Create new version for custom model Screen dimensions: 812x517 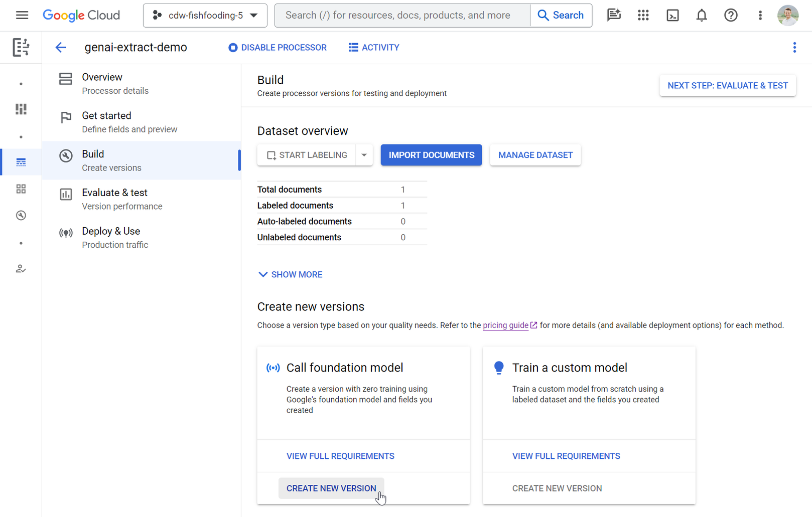pyautogui.click(x=557, y=488)
